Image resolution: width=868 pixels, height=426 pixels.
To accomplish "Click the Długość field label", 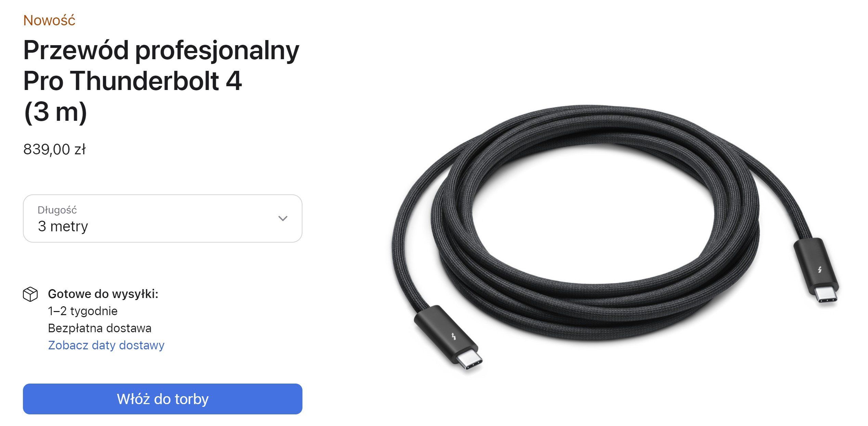I will [57, 210].
